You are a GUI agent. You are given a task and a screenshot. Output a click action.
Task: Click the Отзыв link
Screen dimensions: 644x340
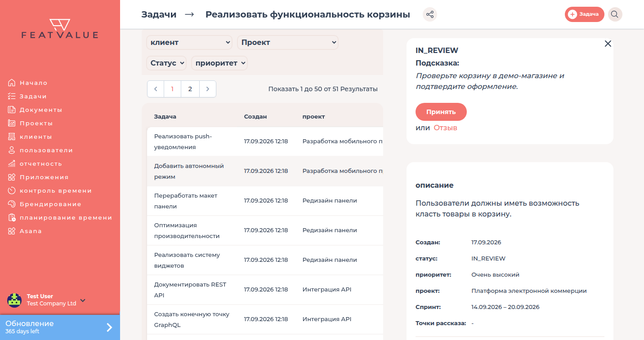(445, 128)
